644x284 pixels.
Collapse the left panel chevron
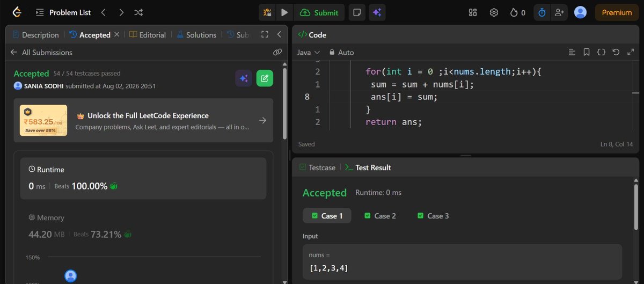[x=279, y=34]
